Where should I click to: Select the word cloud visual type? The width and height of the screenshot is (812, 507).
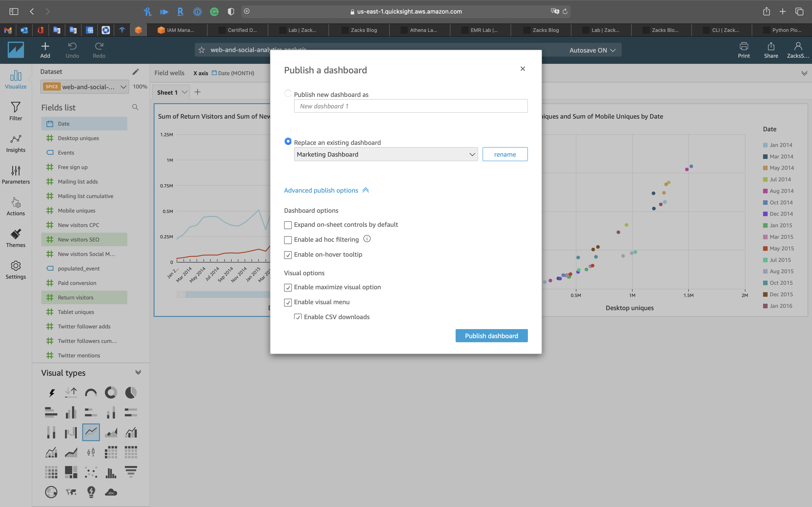pyautogui.click(x=111, y=492)
